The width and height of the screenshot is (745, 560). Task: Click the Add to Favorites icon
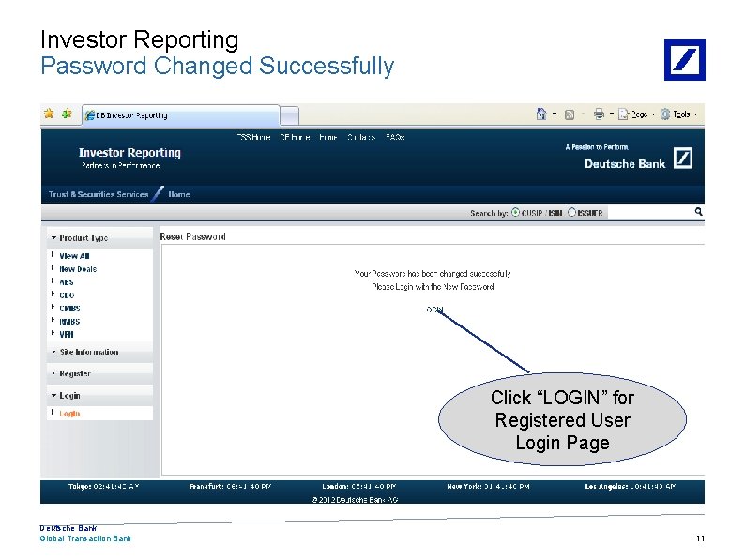point(67,114)
